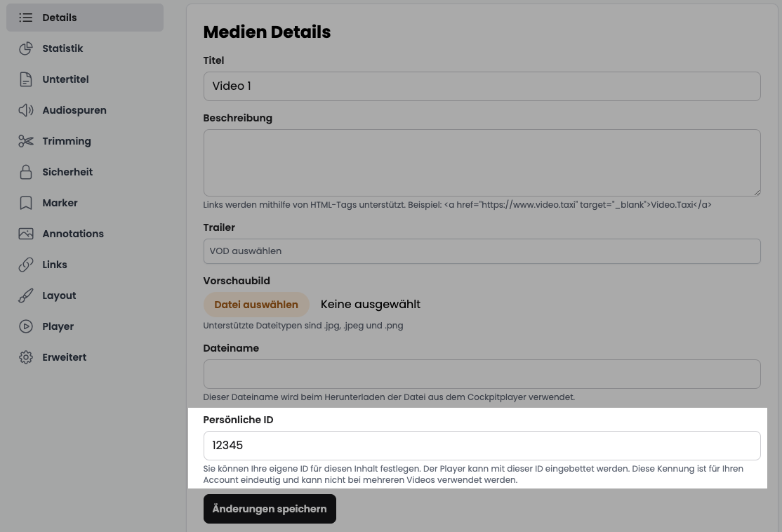The height and width of the screenshot is (532, 782).
Task: Click the 'Unterstützte Dateitypen sind' hint text
Action: (303, 326)
